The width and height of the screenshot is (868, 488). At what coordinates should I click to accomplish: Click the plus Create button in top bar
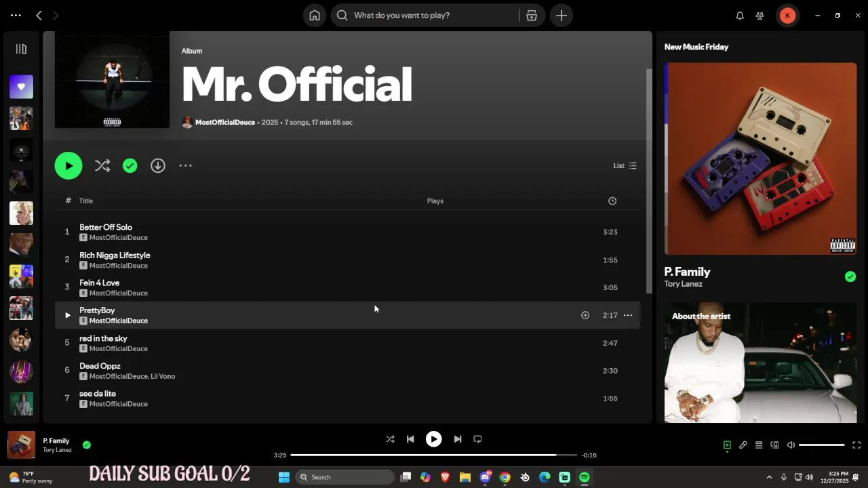[561, 16]
